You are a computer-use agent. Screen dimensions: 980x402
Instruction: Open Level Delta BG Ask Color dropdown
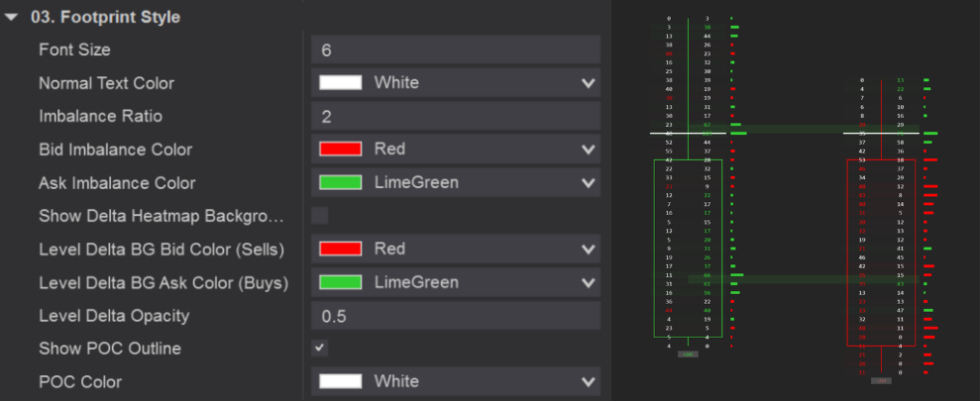588,282
